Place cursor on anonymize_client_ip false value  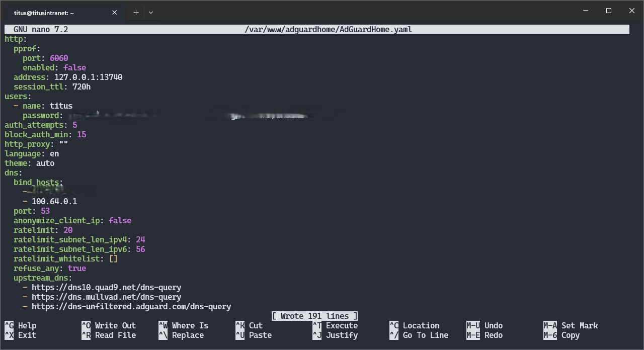120,220
